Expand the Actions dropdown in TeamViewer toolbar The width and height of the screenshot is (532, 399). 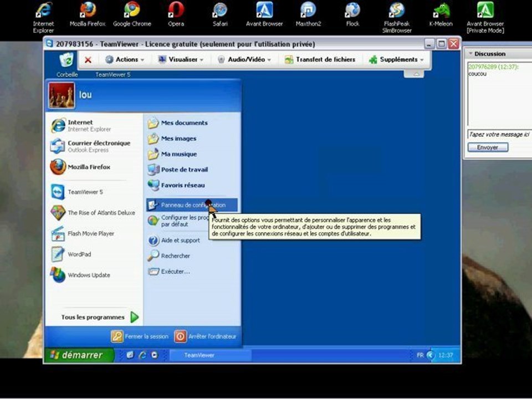[125, 59]
